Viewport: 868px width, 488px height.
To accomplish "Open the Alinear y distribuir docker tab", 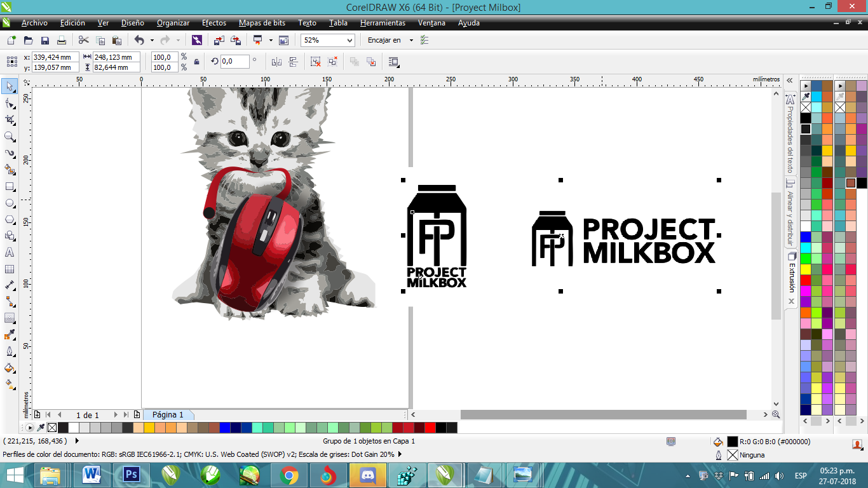I will pyautogui.click(x=790, y=213).
